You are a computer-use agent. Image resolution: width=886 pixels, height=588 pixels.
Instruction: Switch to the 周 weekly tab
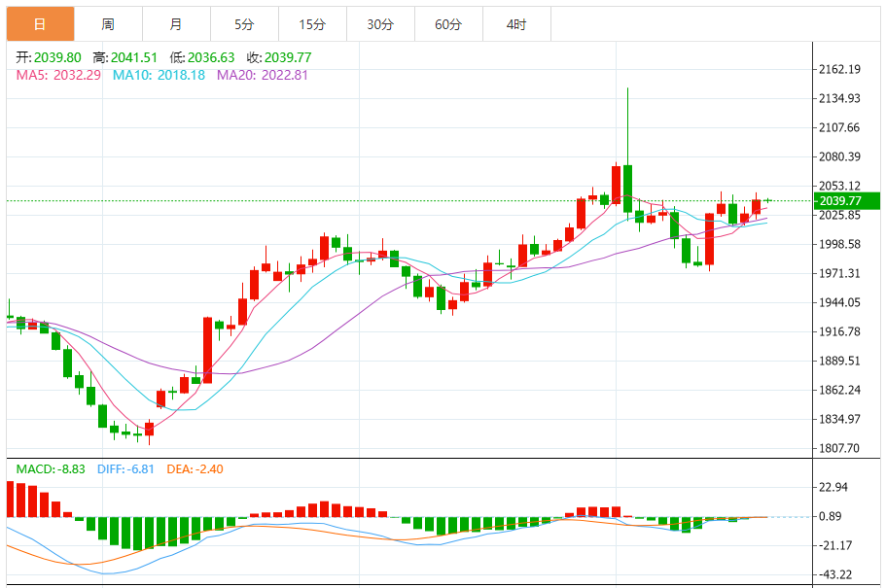point(108,24)
